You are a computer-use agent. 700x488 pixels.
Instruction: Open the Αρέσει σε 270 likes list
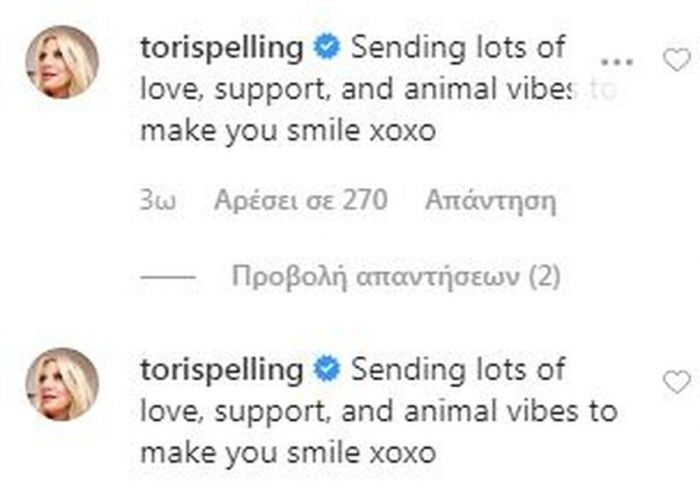click(300, 200)
